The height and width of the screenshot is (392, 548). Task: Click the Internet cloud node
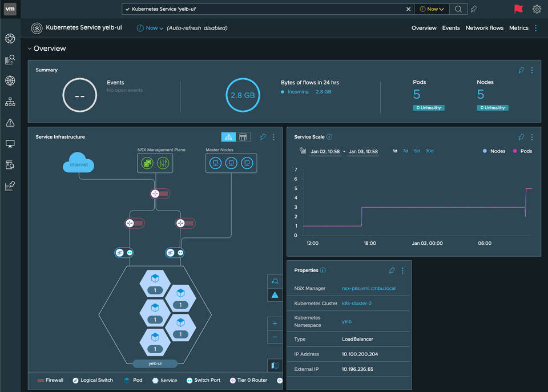[79, 163]
